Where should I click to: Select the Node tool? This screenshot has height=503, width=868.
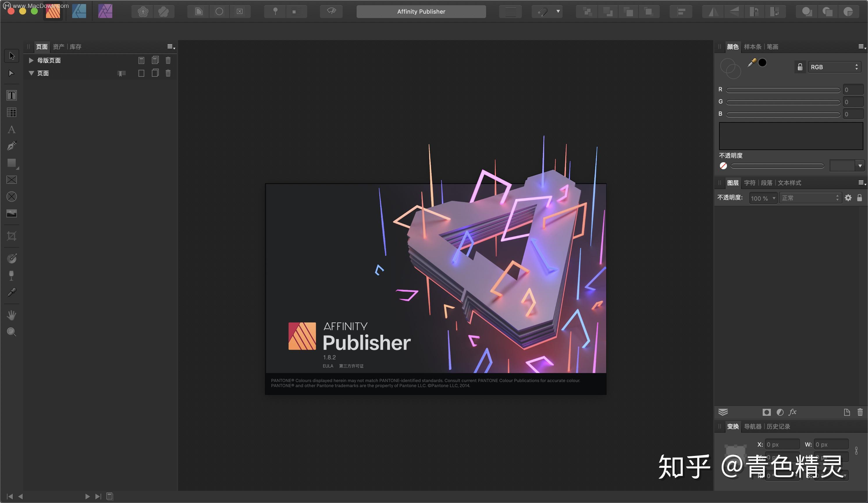click(11, 73)
